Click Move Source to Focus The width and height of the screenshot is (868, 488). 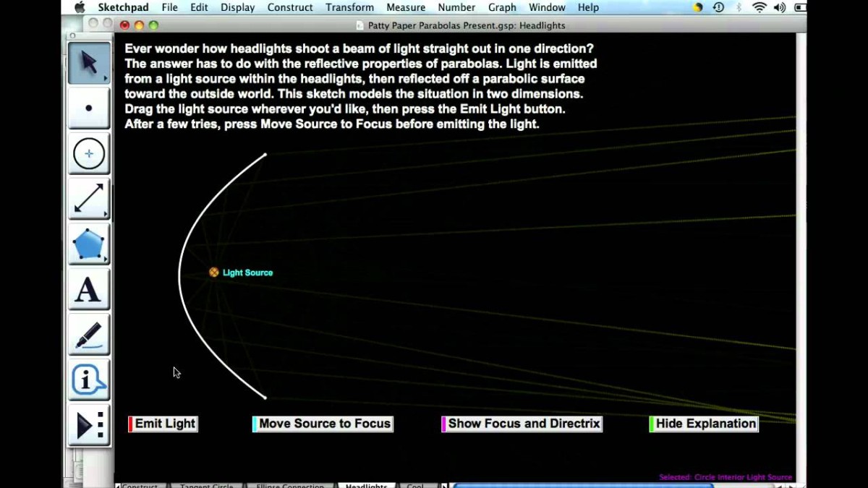pyautogui.click(x=323, y=424)
